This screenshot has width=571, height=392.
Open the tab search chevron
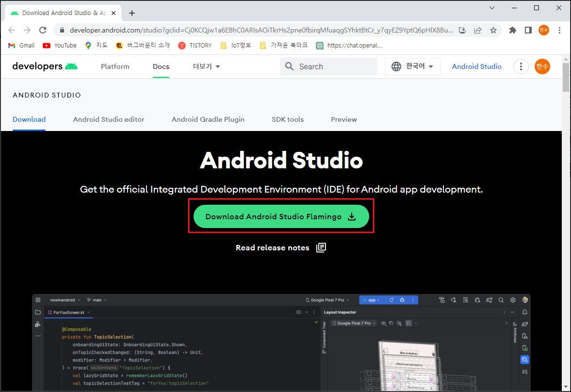(492, 8)
